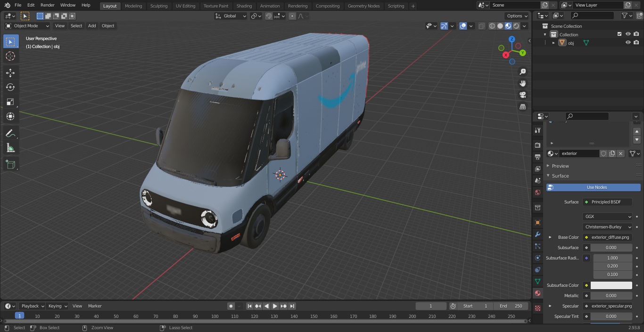644x332 pixels.
Task: Click the Metallic value slider
Action: pos(611,296)
